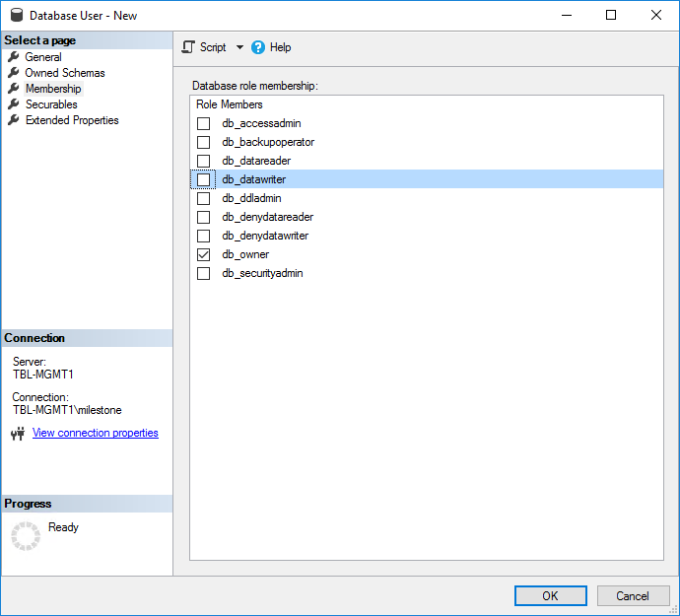Select the db_owner role label text
Viewport: 680px width, 616px height.
(245, 254)
